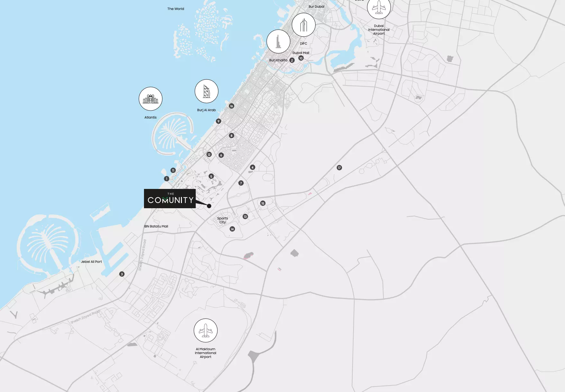The width and height of the screenshot is (565, 392).
Task: Select the Burj Khalifa landmark icon
Action: [x=278, y=41]
